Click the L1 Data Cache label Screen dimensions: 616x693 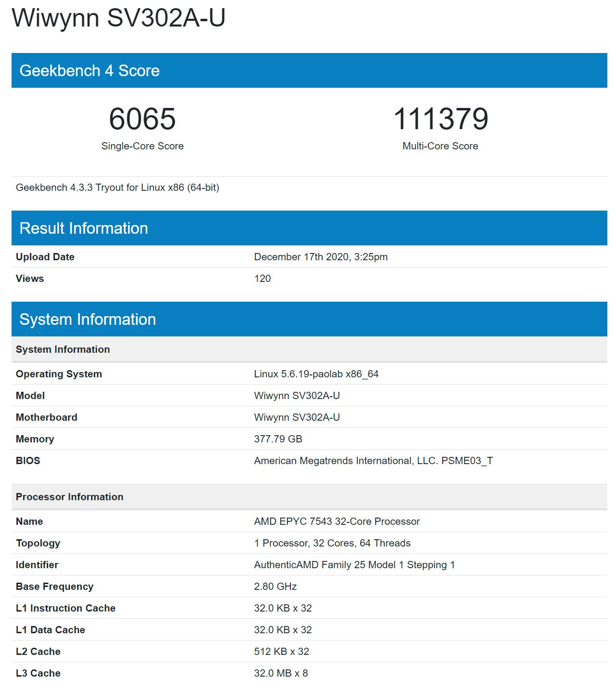(x=51, y=630)
